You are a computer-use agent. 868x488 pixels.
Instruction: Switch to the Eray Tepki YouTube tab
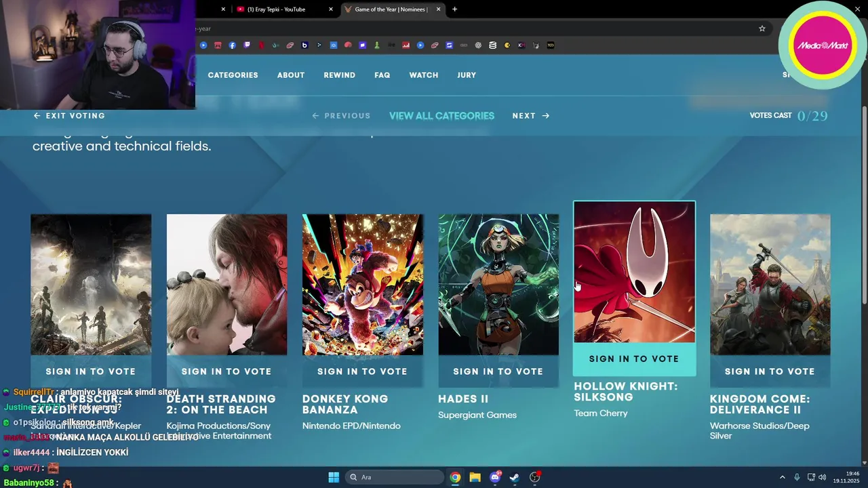click(x=283, y=9)
